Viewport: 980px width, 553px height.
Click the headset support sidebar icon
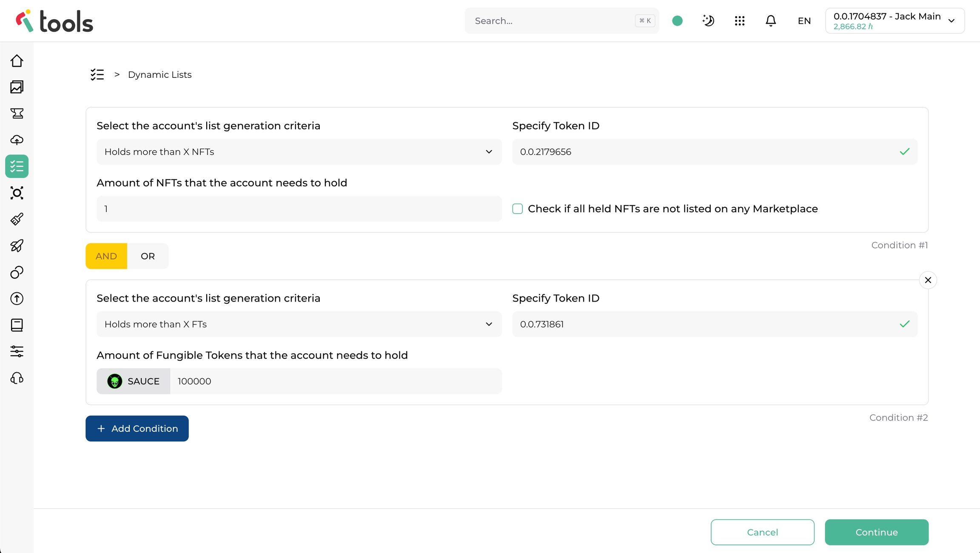pos(17,378)
